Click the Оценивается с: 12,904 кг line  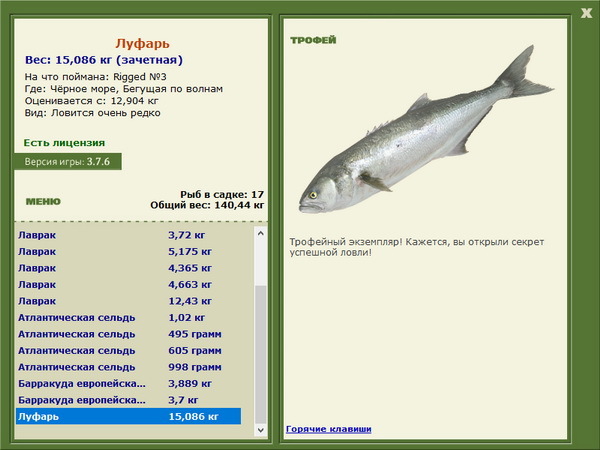pos(91,101)
